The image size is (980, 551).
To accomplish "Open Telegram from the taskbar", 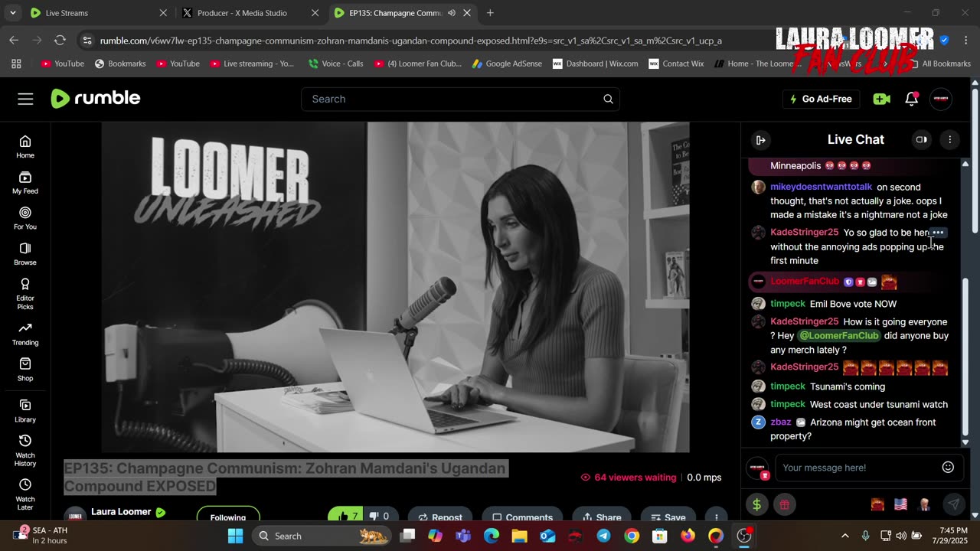I will tap(603, 536).
